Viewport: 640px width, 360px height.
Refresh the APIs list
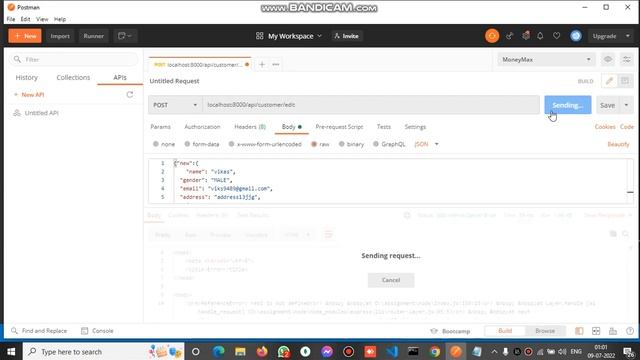click(x=129, y=95)
